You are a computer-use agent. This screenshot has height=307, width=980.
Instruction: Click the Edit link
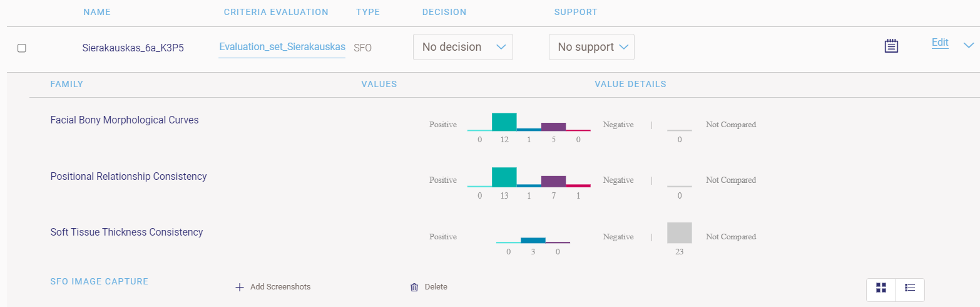(x=940, y=43)
